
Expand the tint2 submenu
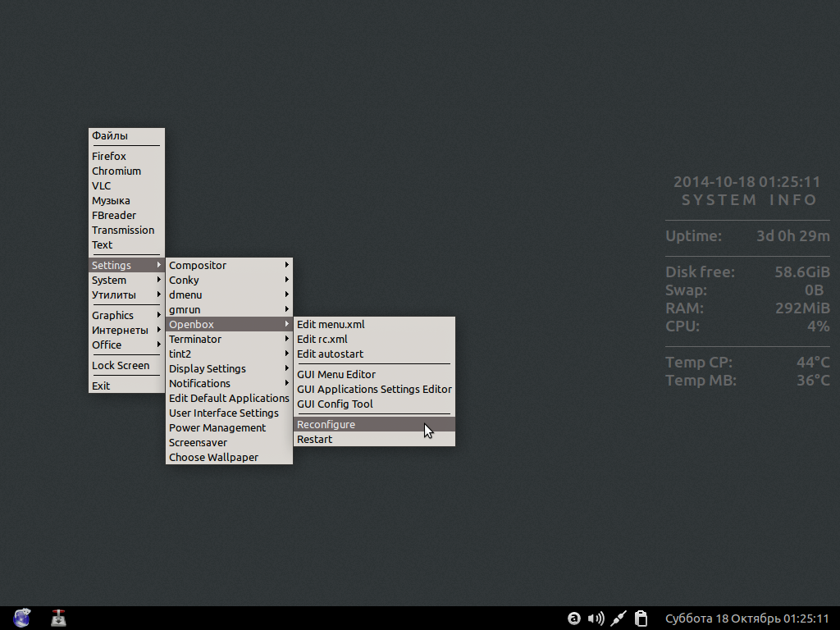(230, 354)
